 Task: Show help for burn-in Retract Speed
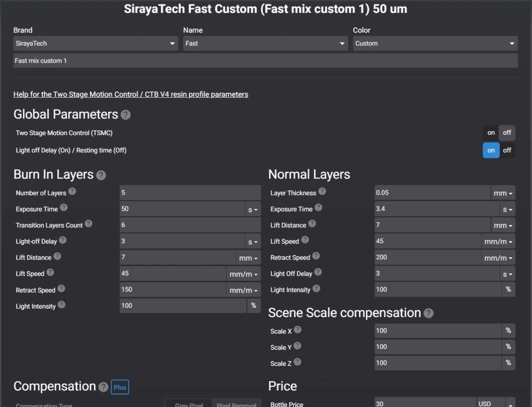61,288
